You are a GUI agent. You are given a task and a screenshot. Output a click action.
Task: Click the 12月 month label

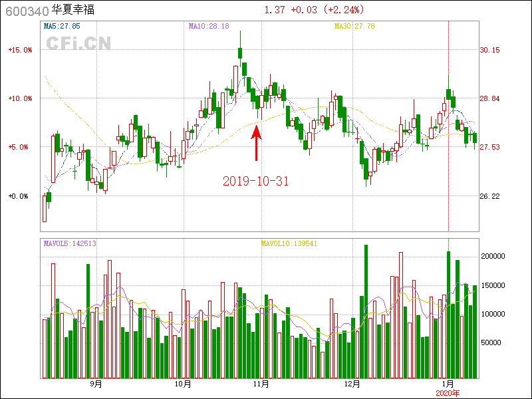click(x=352, y=384)
